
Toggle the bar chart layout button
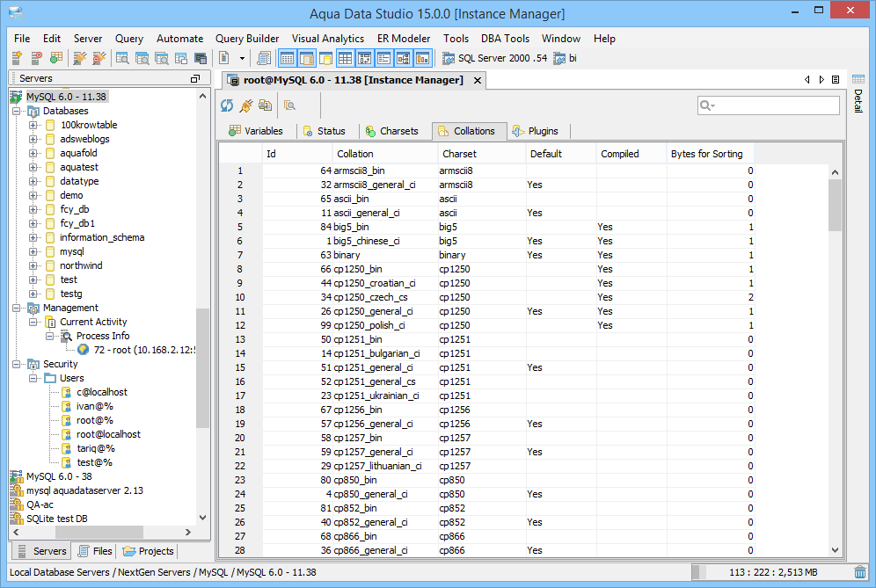pyautogui.click(x=422, y=58)
